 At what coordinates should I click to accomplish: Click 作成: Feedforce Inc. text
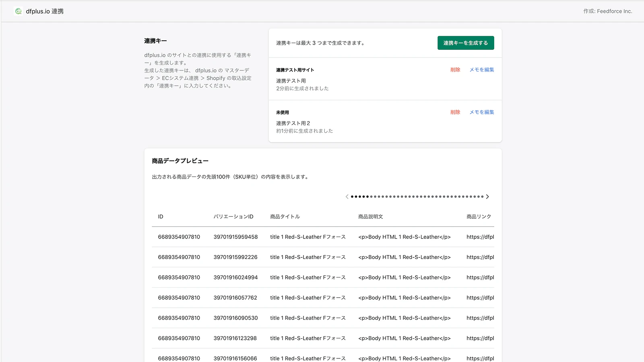tap(608, 11)
